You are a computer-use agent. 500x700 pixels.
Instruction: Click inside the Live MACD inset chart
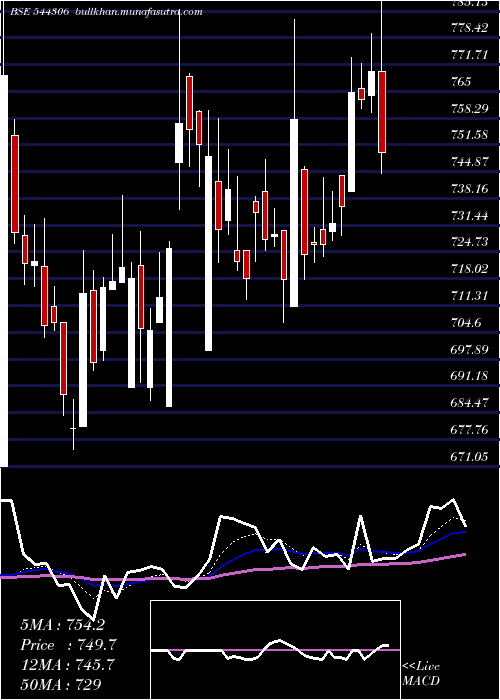coord(275,650)
